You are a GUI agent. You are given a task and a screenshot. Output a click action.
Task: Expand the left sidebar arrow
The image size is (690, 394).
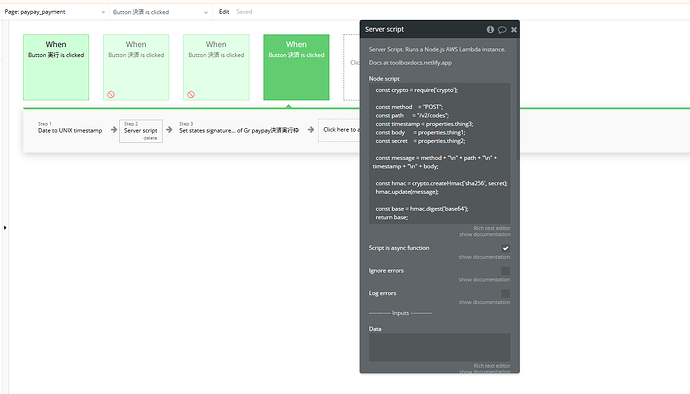[x=5, y=228]
